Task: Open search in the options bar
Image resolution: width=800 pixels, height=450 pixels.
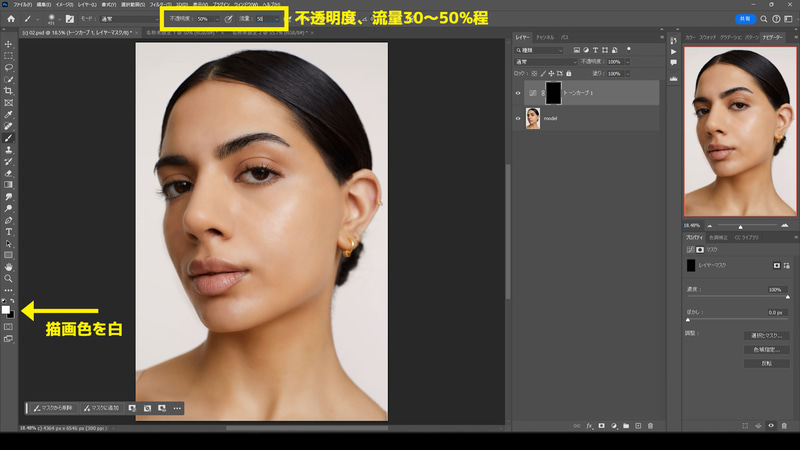Action: [x=764, y=19]
